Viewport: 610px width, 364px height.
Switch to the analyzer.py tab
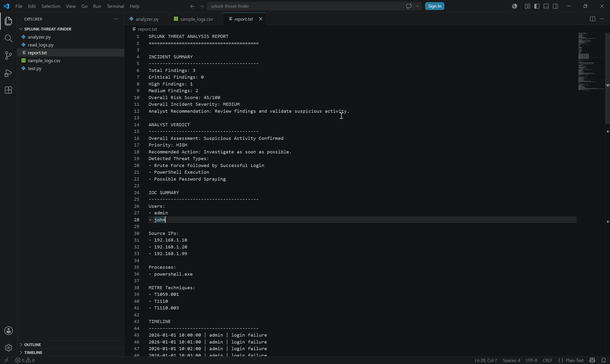coord(147,19)
